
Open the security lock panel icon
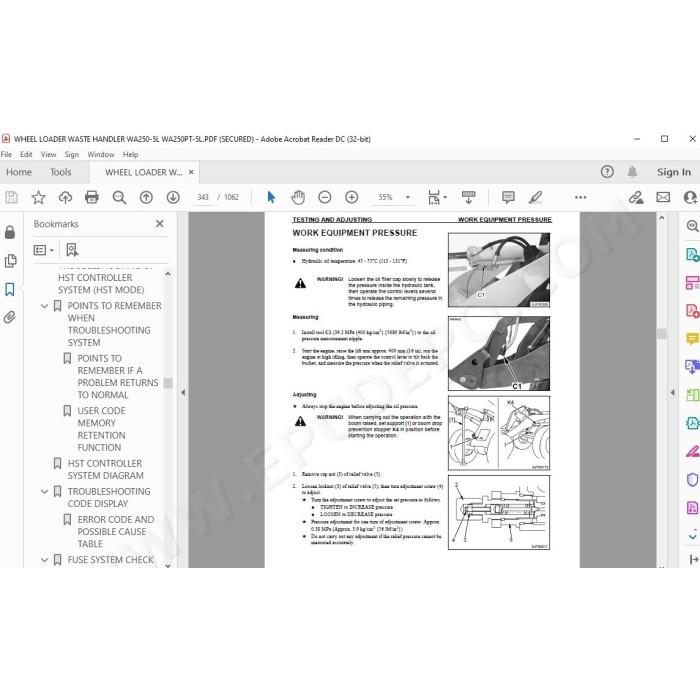pos(10,232)
